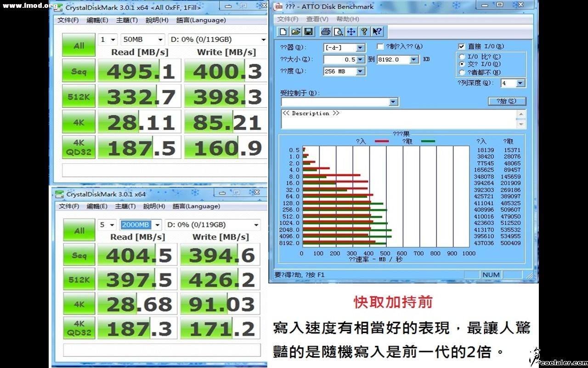Select the I/O 比? (C) radio option
The image size is (588, 368).
pyautogui.click(x=462, y=57)
